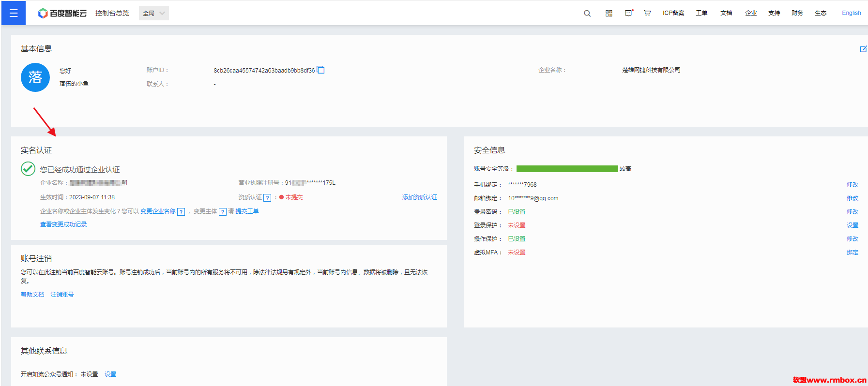Click the bound email 10*******9@qq.com
The width and height of the screenshot is (868, 386).
533,198
